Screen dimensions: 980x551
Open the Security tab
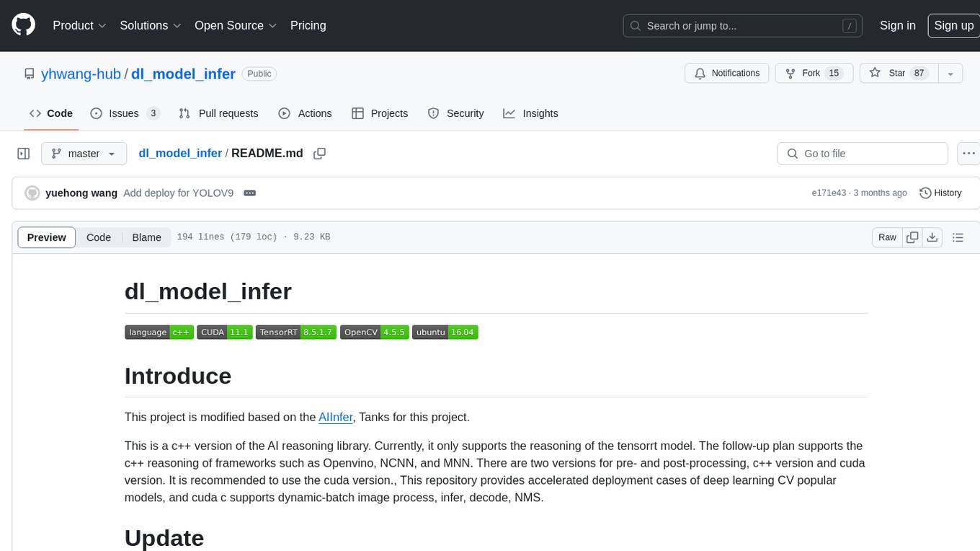(455, 113)
